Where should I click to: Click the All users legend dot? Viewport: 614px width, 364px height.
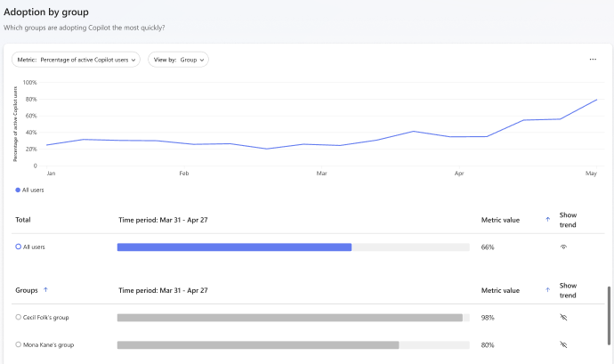18,190
